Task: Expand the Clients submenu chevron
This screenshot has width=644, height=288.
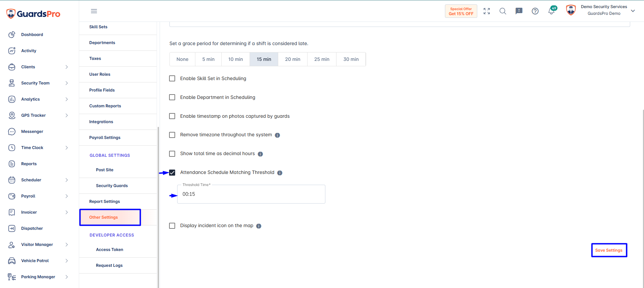Action: click(67, 67)
